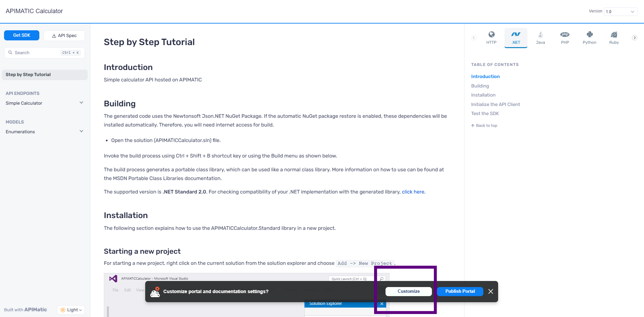Choose the Ruby language tab
This screenshot has height=317, width=644.
[614, 38]
